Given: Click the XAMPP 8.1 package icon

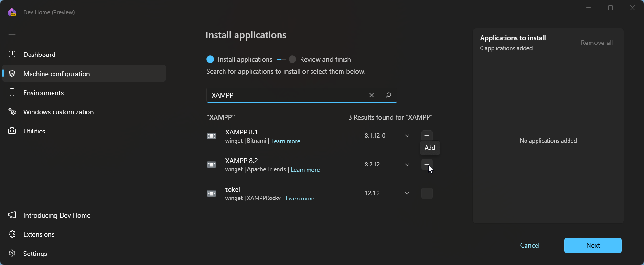Looking at the screenshot, I should coord(212,136).
